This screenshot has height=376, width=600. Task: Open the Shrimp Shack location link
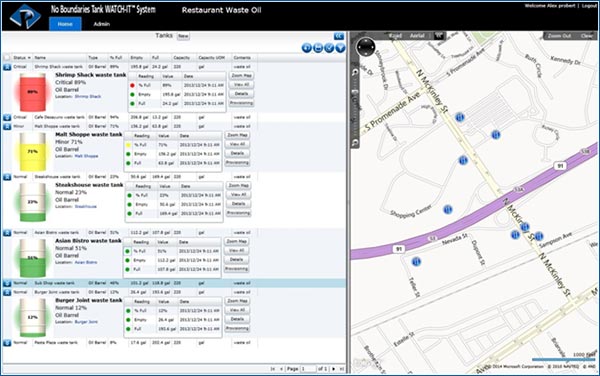click(x=88, y=96)
